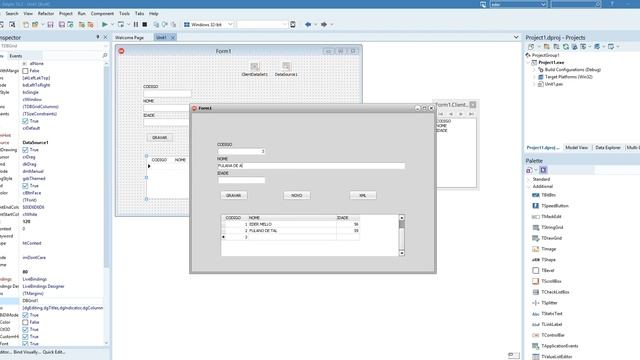Toggle the True checkbox below DataSource1 value
The image size is (640, 360).
(x=25, y=150)
